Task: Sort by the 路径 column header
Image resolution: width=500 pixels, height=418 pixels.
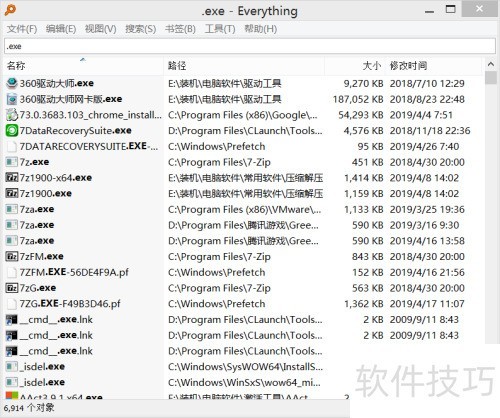Action: (x=244, y=66)
